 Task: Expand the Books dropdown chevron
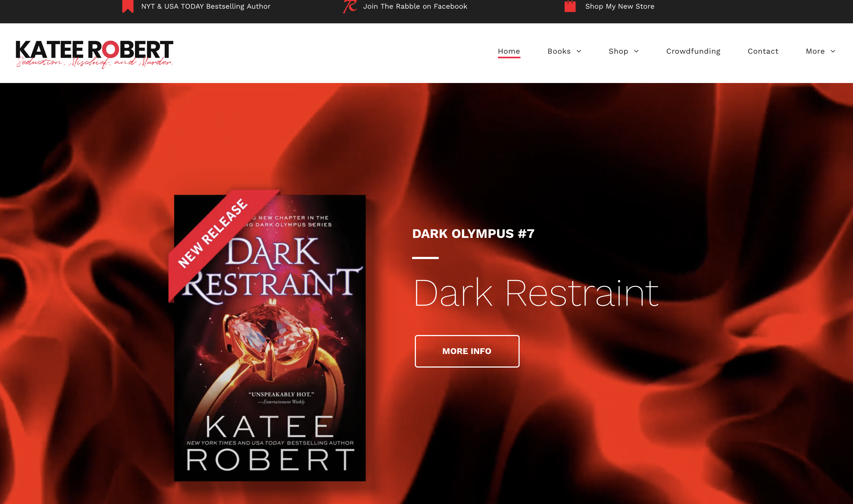coord(579,51)
